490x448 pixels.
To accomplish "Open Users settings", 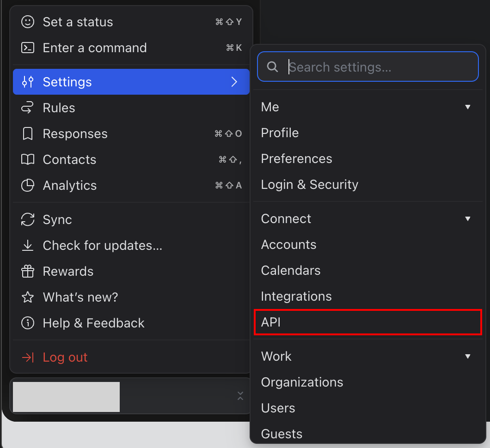I will [368, 408].
